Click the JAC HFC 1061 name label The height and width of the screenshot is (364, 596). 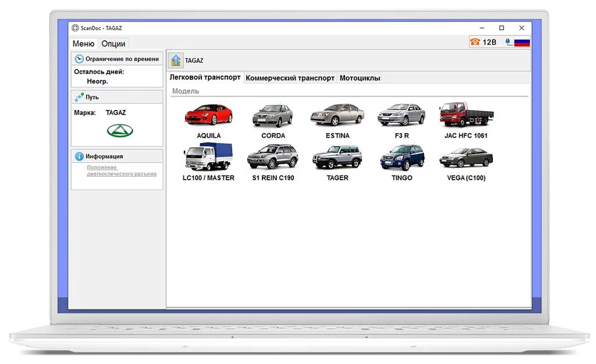[466, 135]
